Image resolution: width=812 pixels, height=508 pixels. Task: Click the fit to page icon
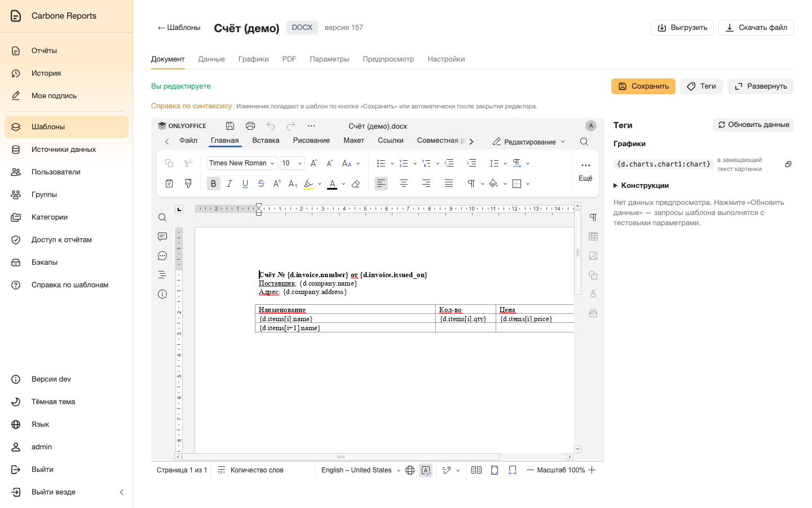[x=495, y=470]
